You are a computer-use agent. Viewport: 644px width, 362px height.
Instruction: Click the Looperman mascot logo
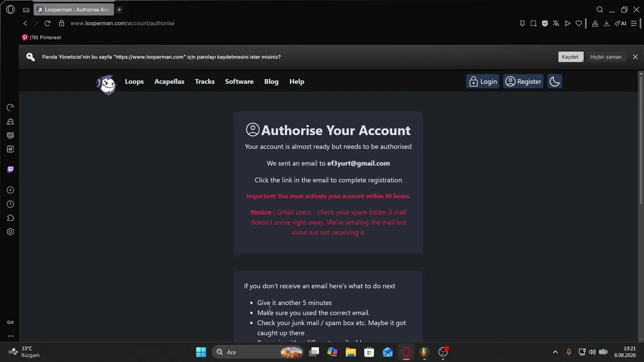click(106, 84)
